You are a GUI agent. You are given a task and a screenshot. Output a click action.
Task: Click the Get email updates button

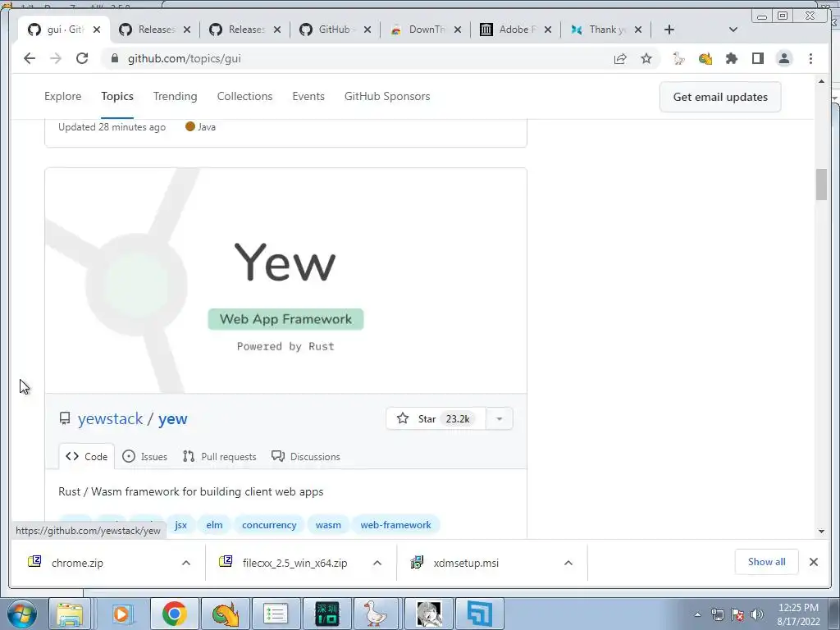click(x=720, y=97)
